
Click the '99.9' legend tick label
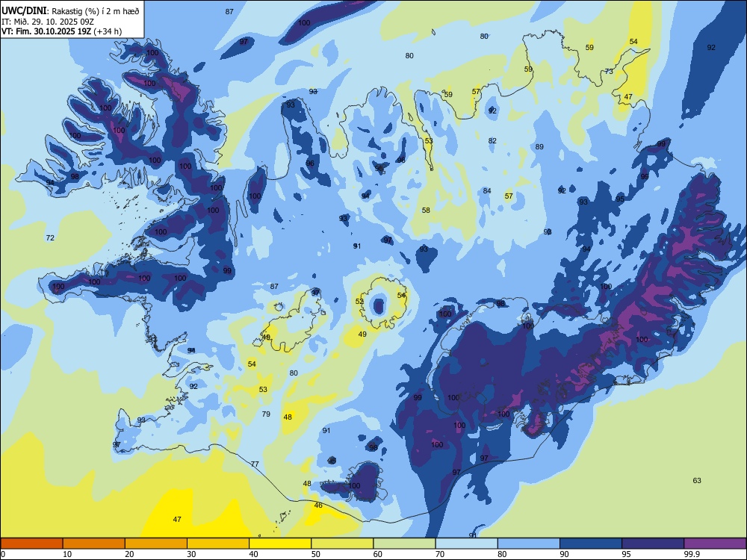pyautogui.click(x=692, y=554)
